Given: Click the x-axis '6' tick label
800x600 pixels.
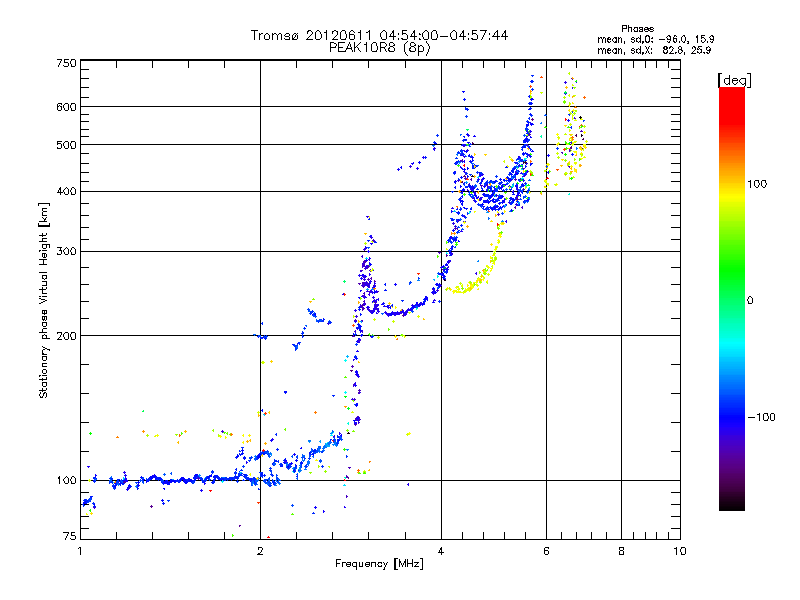Looking at the screenshot, I should (546, 551).
